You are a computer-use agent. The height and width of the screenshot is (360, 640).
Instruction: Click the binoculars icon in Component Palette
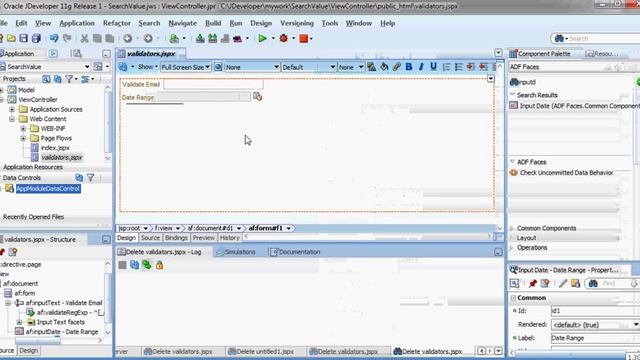click(x=515, y=82)
